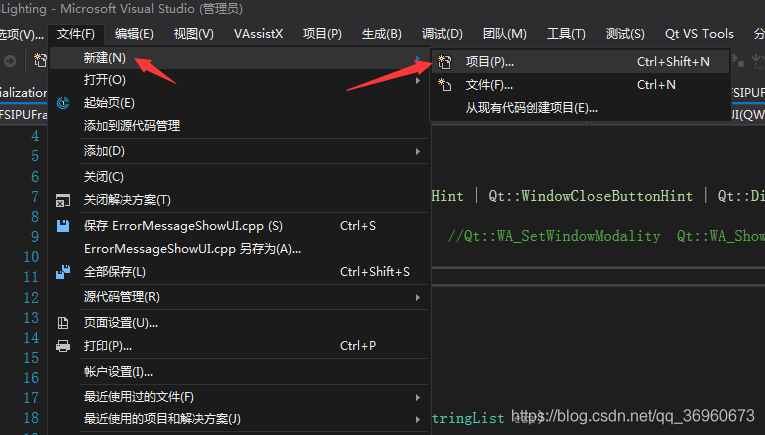Click the Ctrl+S shortcut text
Image resolution: width=765 pixels, height=435 pixels.
coord(358,226)
